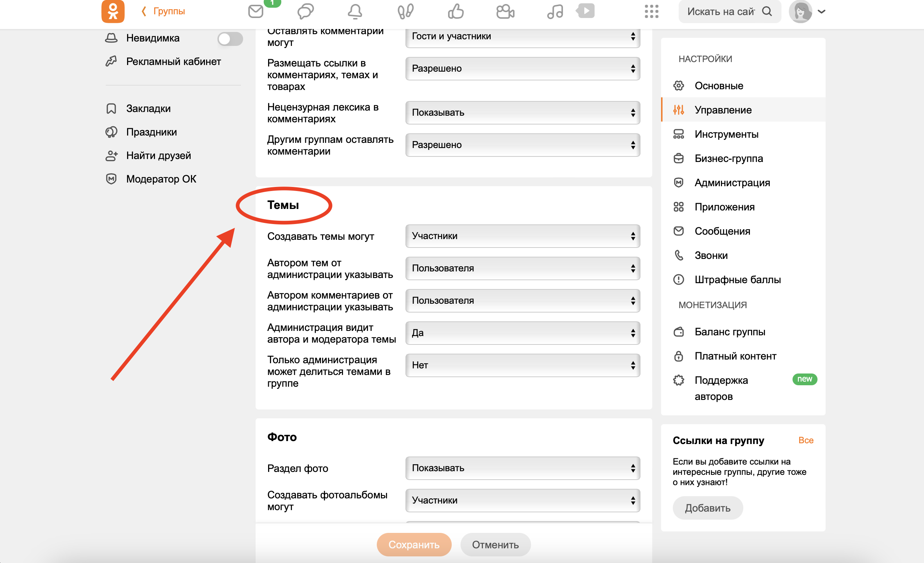Image resolution: width=924 pixels, height=563 pixels.
Task: Toggle the Невидимка switch
Action: coord(230,39)
